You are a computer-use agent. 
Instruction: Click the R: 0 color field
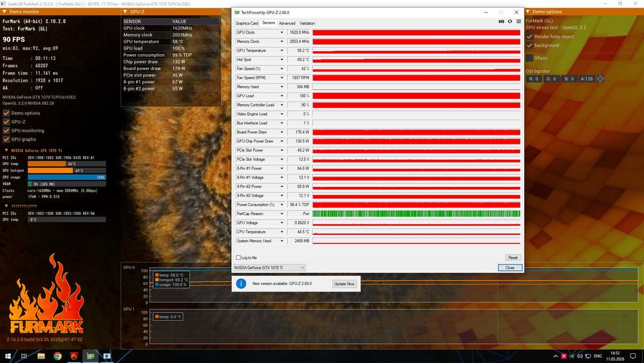(533, 79)
